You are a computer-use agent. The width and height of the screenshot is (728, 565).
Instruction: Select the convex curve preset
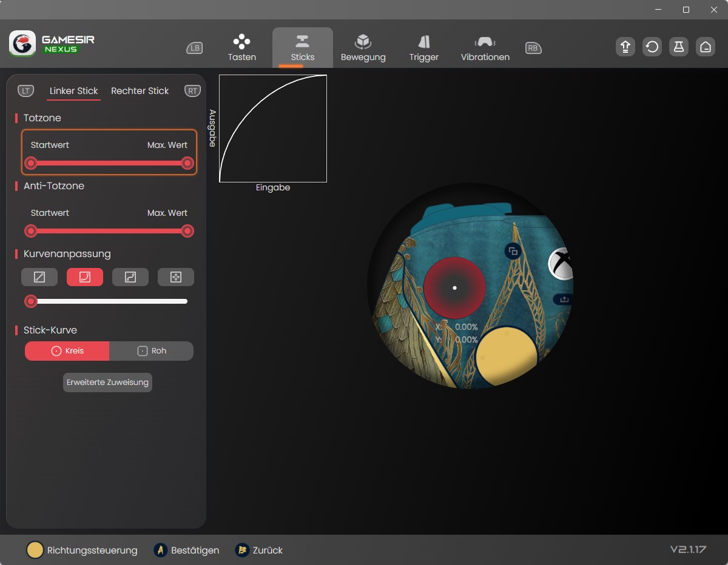click(85, 277)
